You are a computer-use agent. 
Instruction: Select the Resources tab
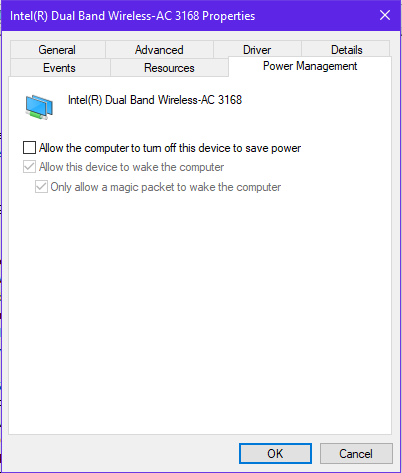pyautogui.click(x=169, y=68)
